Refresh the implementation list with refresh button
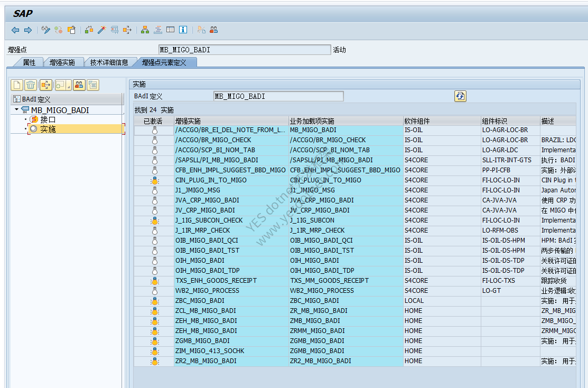The height and width of the screenshot is (388, 588). [x=460, y=96]
